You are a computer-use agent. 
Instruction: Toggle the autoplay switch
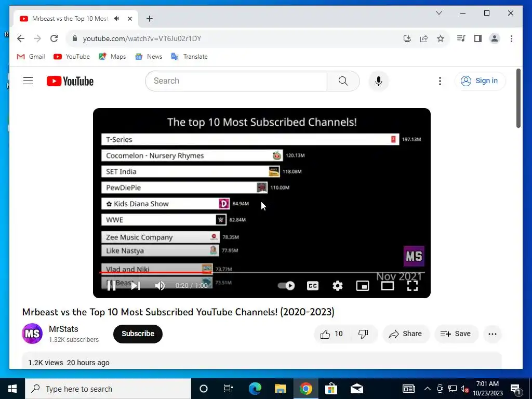pyautogui.click(x=286, y=286)
